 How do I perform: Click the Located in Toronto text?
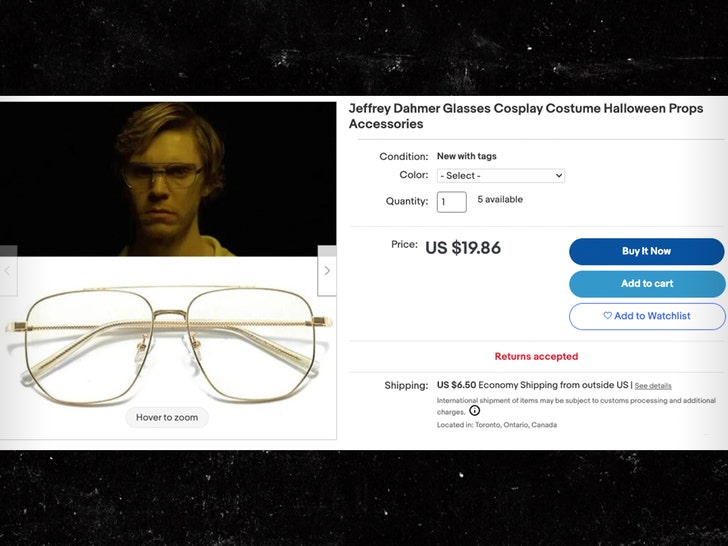(497, 425)
